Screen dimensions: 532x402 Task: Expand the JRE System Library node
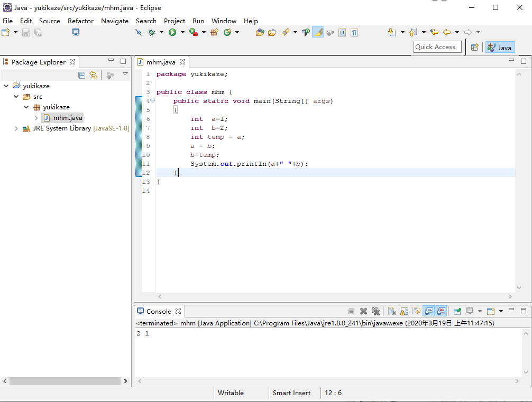[x=16, y=128]
